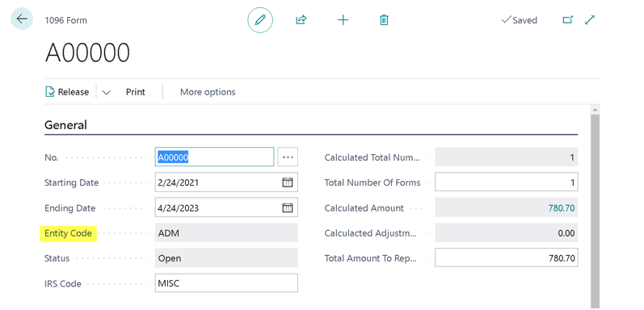644x310 pixels.
Task: Click the vertical scrollbar thumb
Action: 595,212
